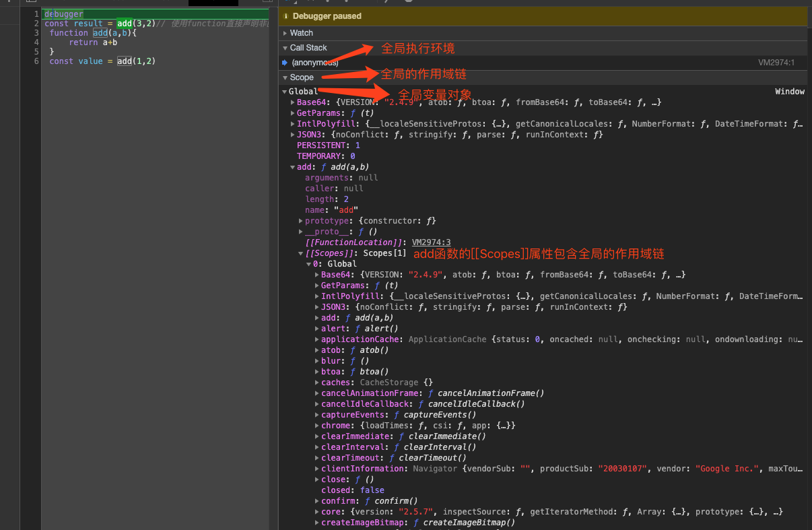Expand Base64 directly under the top Global

pos(293,102)
